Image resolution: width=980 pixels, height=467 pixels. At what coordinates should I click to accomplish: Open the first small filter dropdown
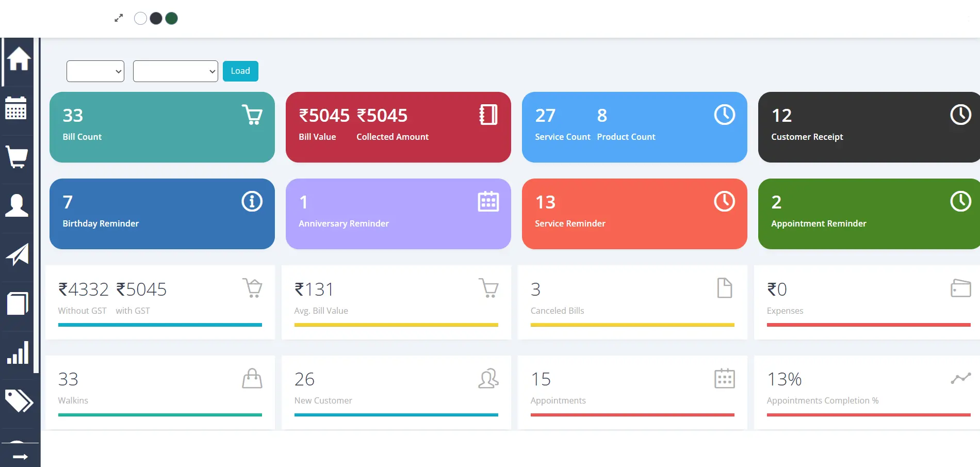[x=95, y=71]
